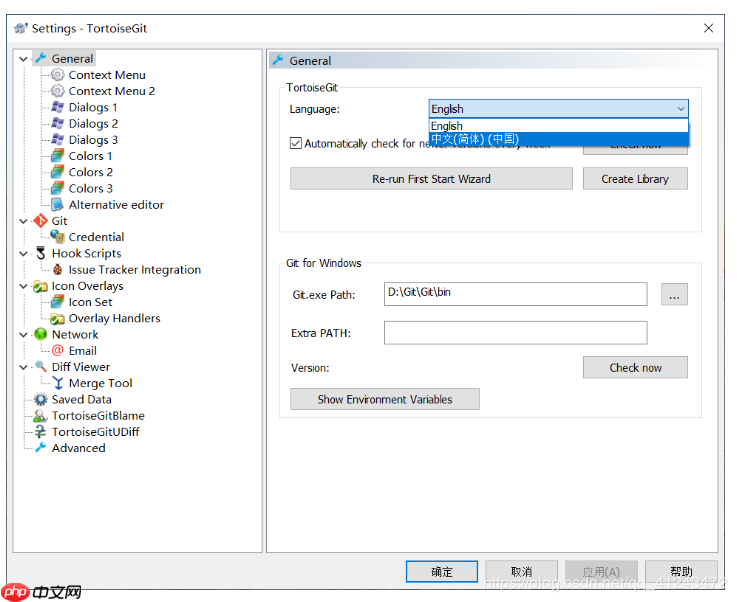Confirm settings with the 确定 button
Viewport: 737px width, 602px height.
(441, 571)
